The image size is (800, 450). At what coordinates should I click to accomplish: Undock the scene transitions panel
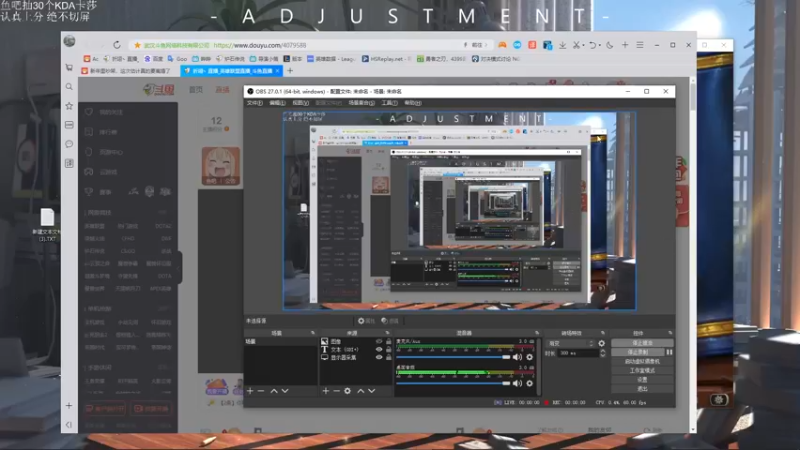(603, 333)
